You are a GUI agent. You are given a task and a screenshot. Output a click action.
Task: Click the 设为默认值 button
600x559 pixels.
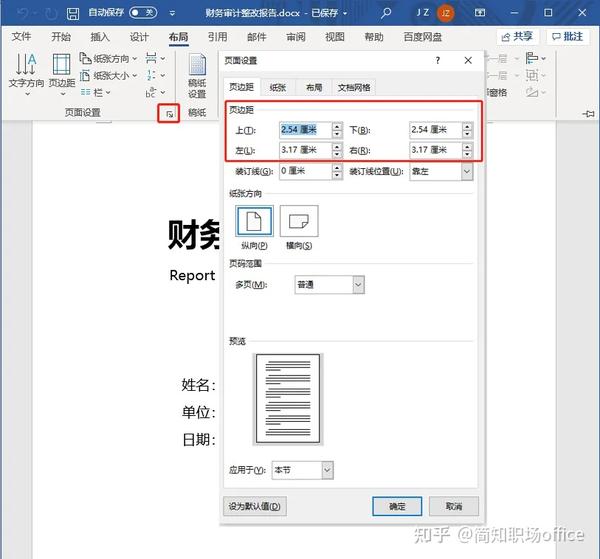click(254, 506)
